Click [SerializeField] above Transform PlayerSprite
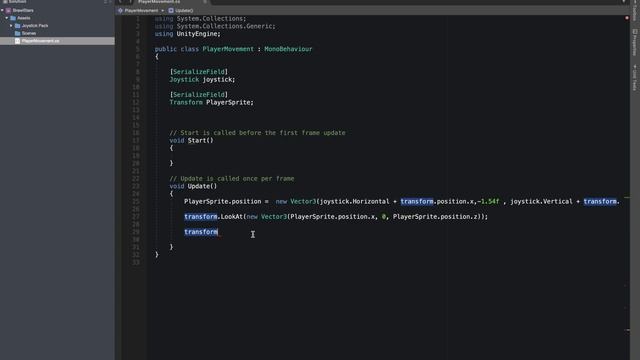The image size is (640, 360). [199, 95]
